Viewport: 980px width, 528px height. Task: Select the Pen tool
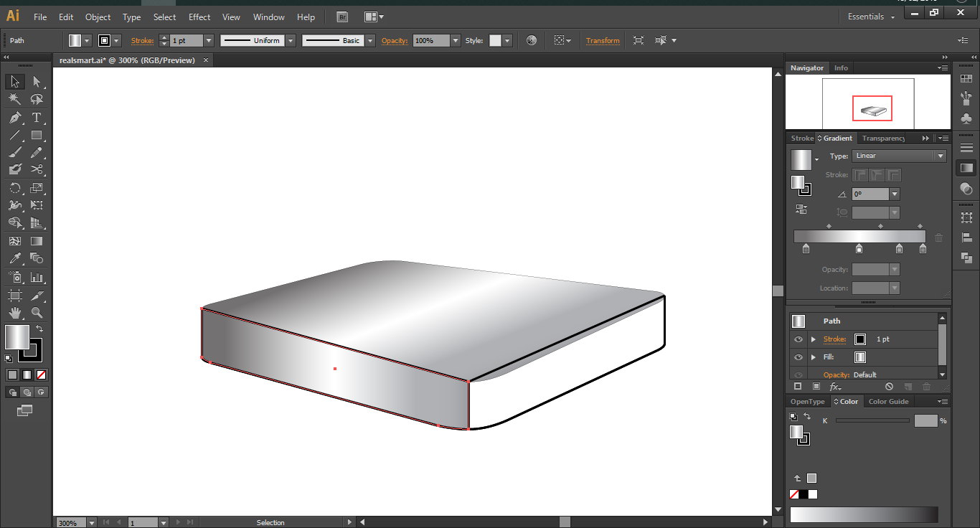tap(14, 118)
